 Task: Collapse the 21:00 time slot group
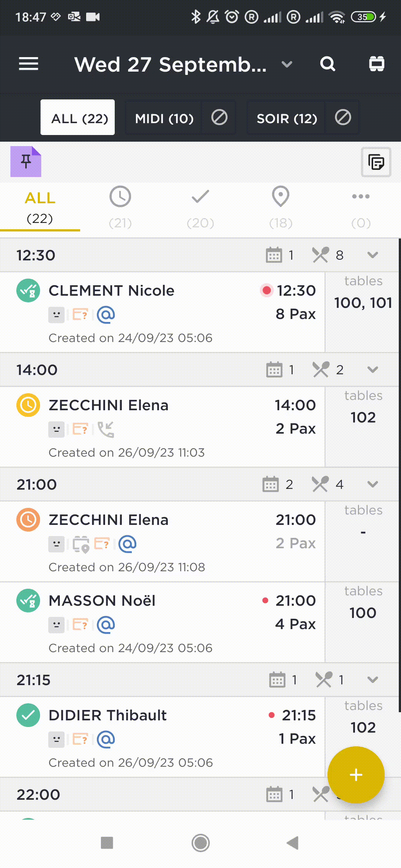point(372,484)
